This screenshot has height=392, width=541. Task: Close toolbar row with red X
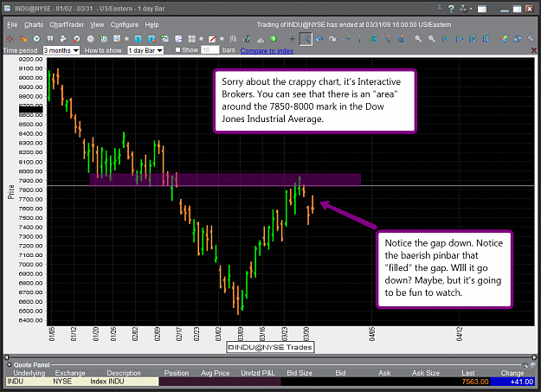click(534, 50)
